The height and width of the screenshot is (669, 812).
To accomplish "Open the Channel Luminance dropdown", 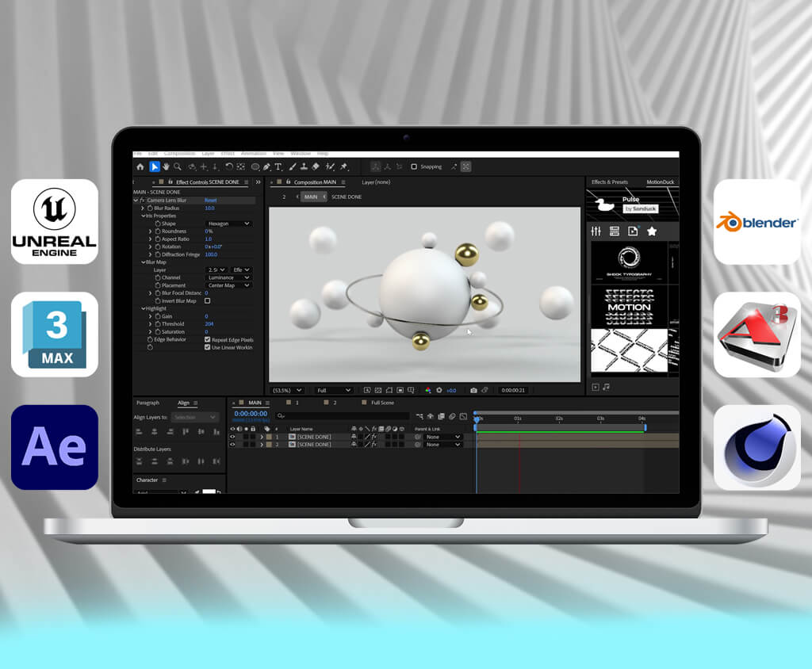I will click(x=229, y=277).
